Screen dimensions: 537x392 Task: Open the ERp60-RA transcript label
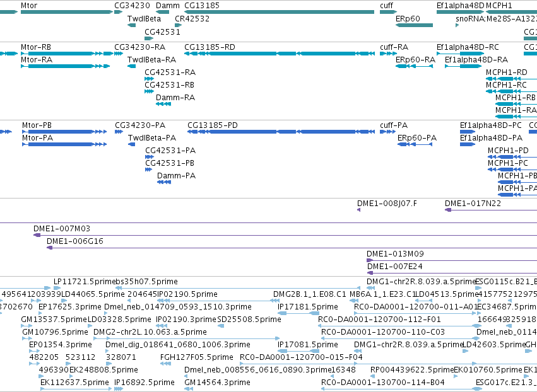pyautogui.click(x=415, y=60)
